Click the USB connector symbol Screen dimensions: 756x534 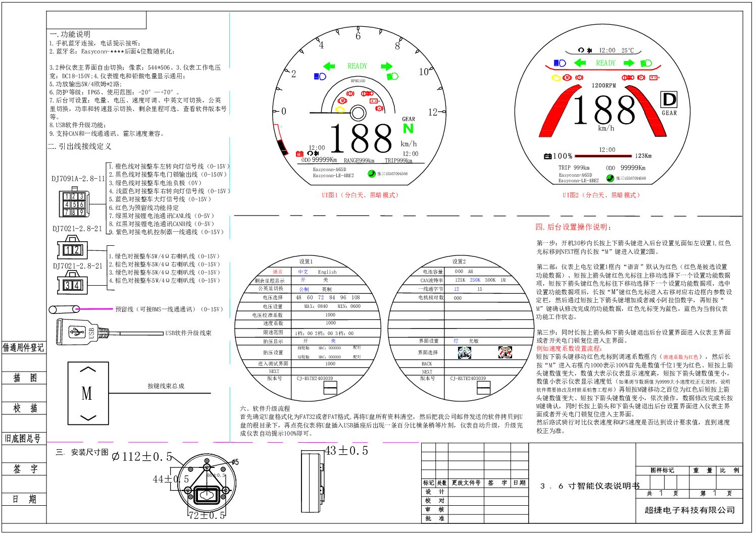(x=77, y=332)
